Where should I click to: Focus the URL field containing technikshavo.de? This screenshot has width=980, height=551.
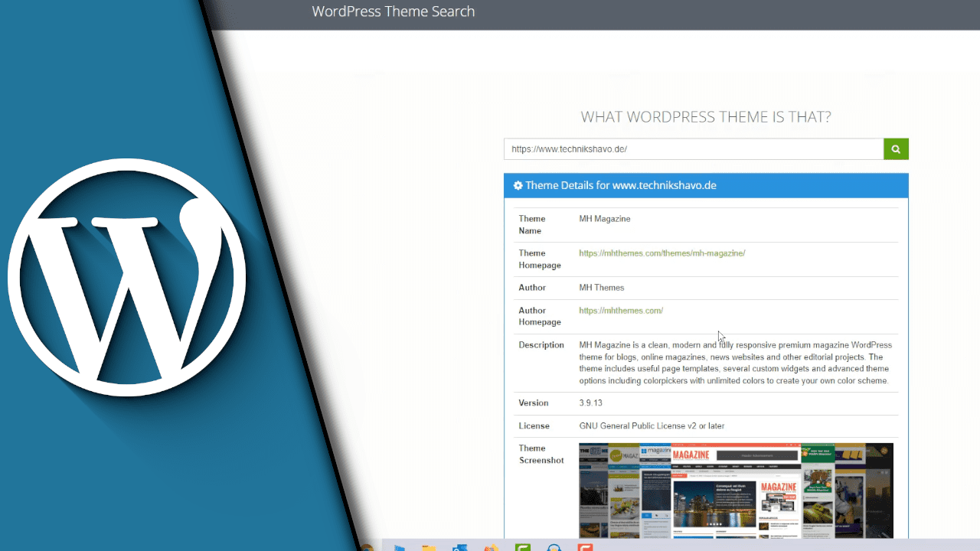click(x=694, y=149)
